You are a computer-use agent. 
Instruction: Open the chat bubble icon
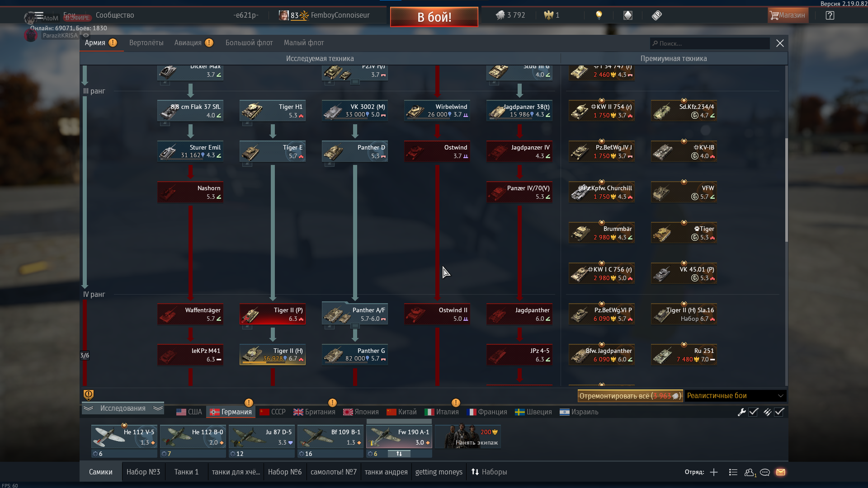coord(765,472)
